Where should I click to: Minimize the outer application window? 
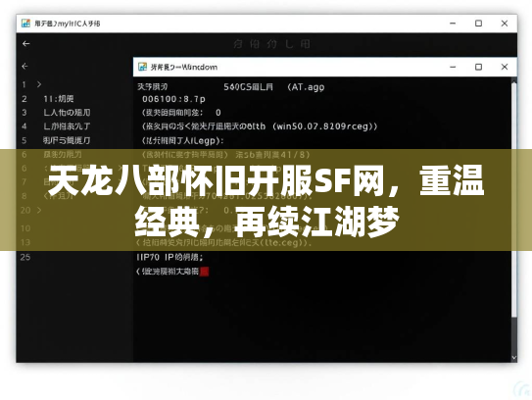tap(453, 24)
